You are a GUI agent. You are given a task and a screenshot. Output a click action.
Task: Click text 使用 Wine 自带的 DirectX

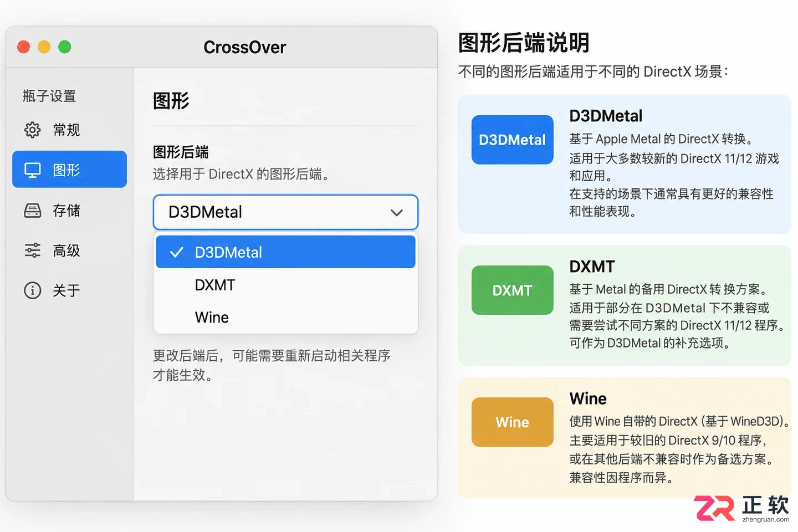coord(633,421)
